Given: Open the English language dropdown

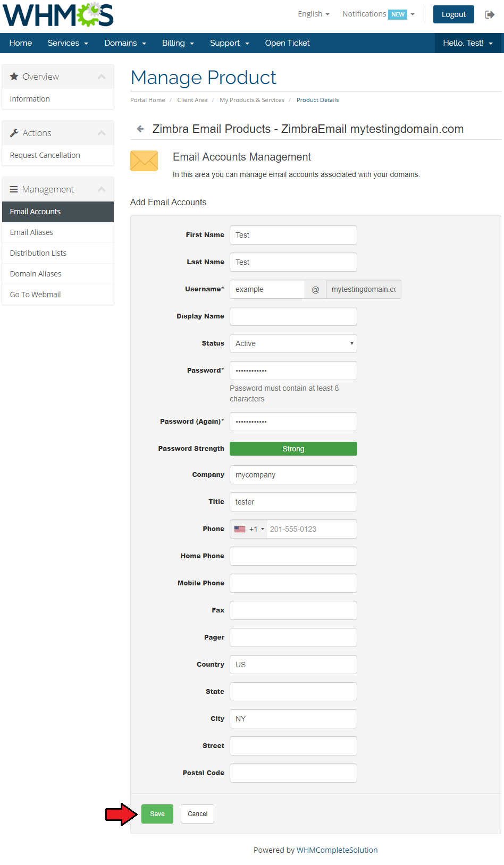Looking at the screenshot, I should [314, 14].
